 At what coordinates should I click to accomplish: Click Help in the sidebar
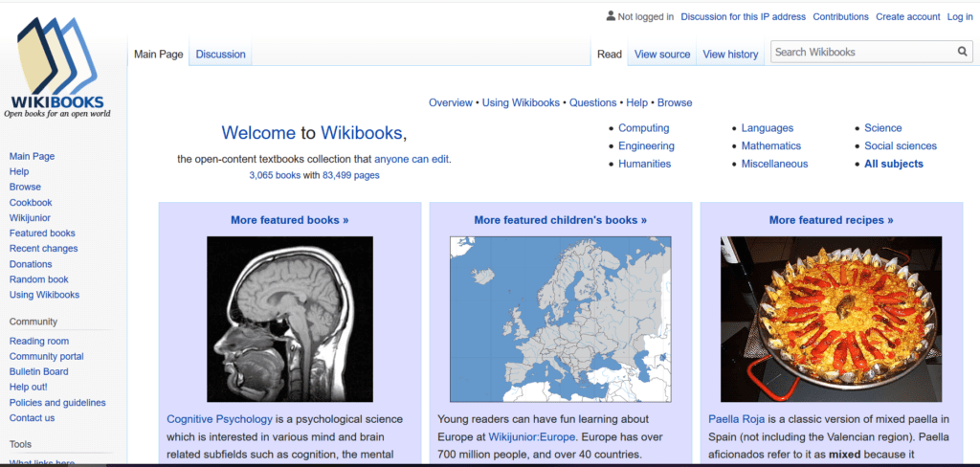click(x=19, y=171)
